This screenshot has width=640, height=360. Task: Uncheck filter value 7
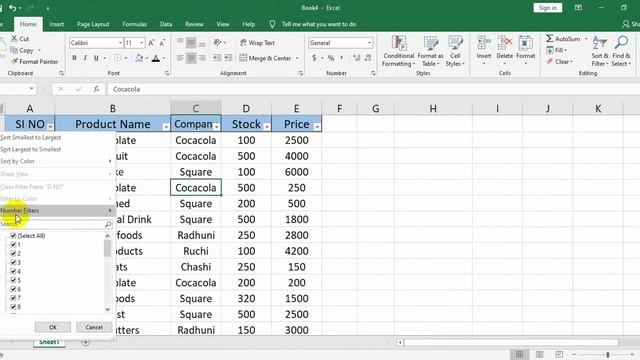[13, 298]
